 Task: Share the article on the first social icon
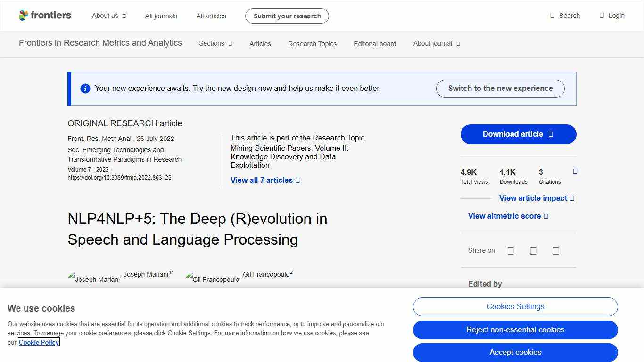[511, 250]
